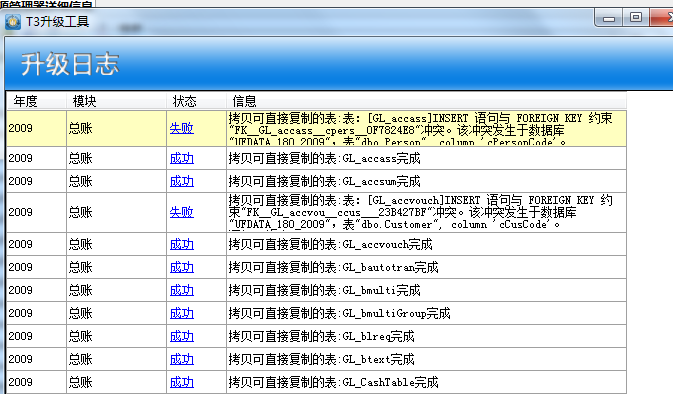Select the text 拷贝可直接复制的表:GL_btext完成
Image resolution: width=673 pixels, height=394 pixels.
click(x=321, y=359)
